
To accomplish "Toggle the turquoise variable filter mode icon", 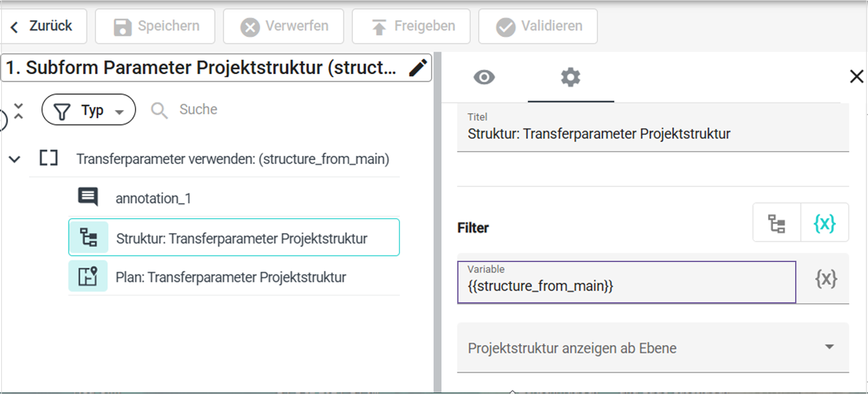I will coord(825,223).
